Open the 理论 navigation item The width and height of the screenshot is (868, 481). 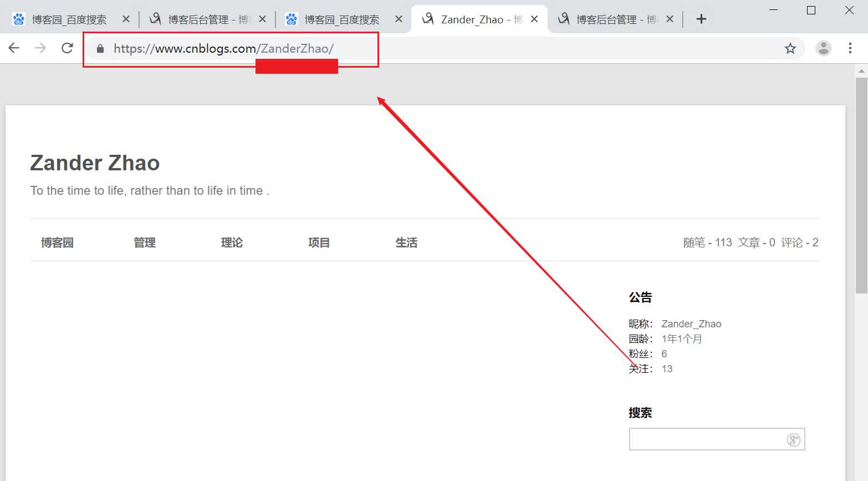(232, 242)
